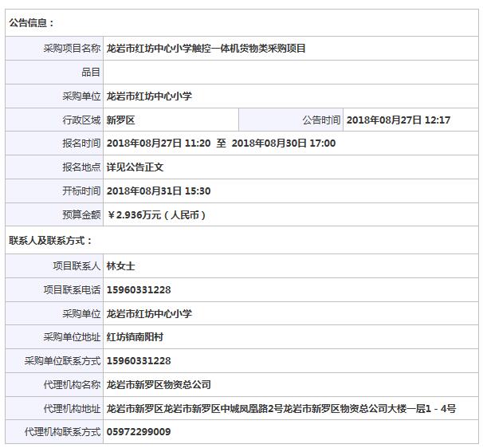
Task: Select bid opening time 2018年08月31日 15:30
Action: (x=159, y=191)
